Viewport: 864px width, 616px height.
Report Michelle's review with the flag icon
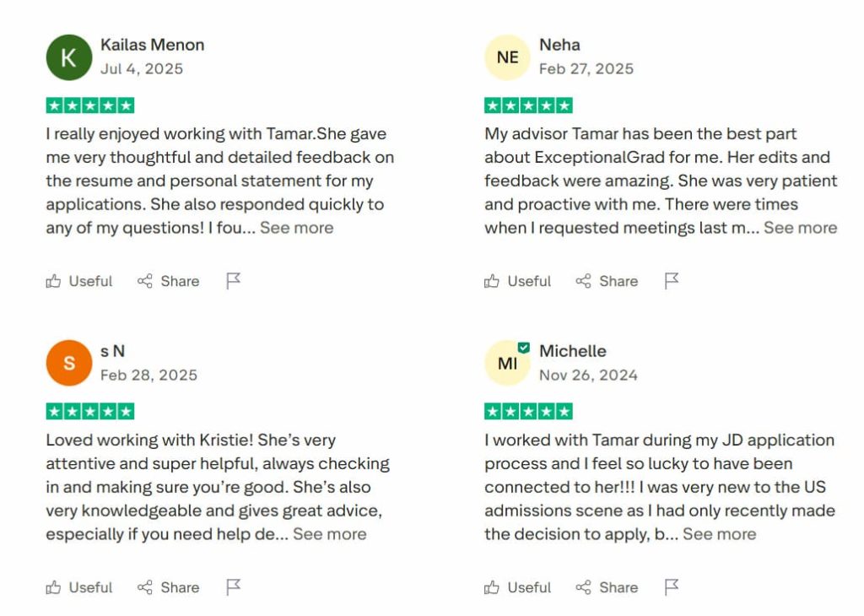click(x=672, y=587)
